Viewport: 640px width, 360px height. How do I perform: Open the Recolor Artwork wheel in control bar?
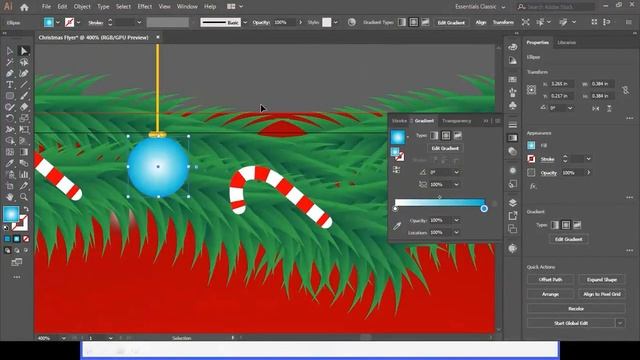tap(351, 22)
